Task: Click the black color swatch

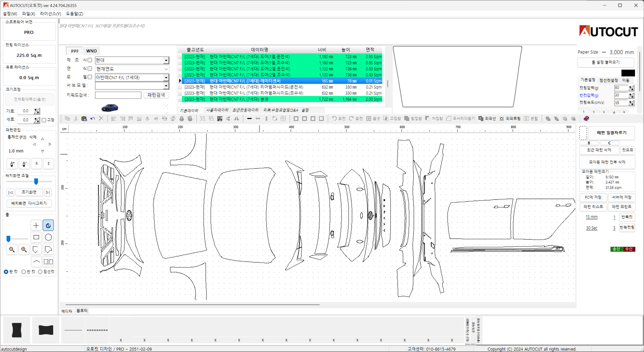Action: pyautogui.click(x=628, y=73)
